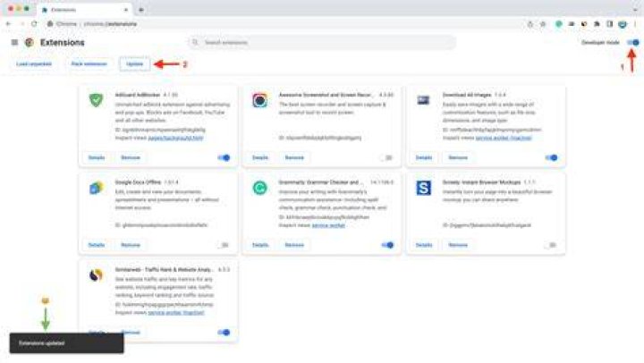644x363 pixels.
Task: Click the Load unpacked button
Action: pyautogui.click(x=34, y=64)
